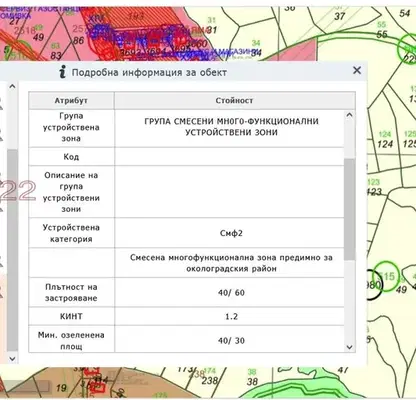Select 'Устройствена категория' attribute cell
Screen dimensions: 416x400
click(71, 233)
